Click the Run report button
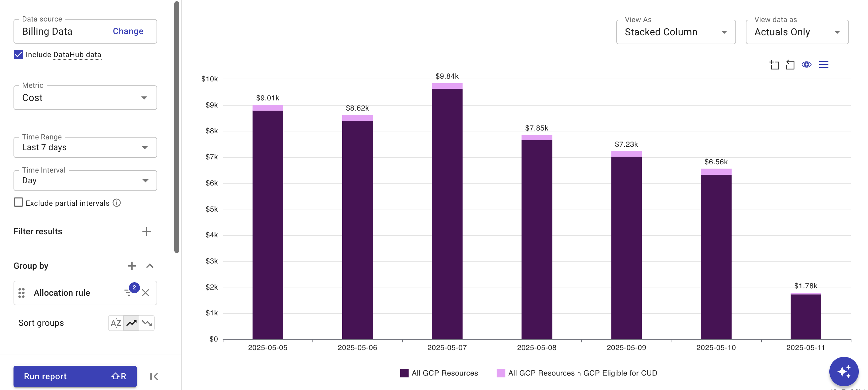This screenshot has height=390, width=868. point(75,376)
